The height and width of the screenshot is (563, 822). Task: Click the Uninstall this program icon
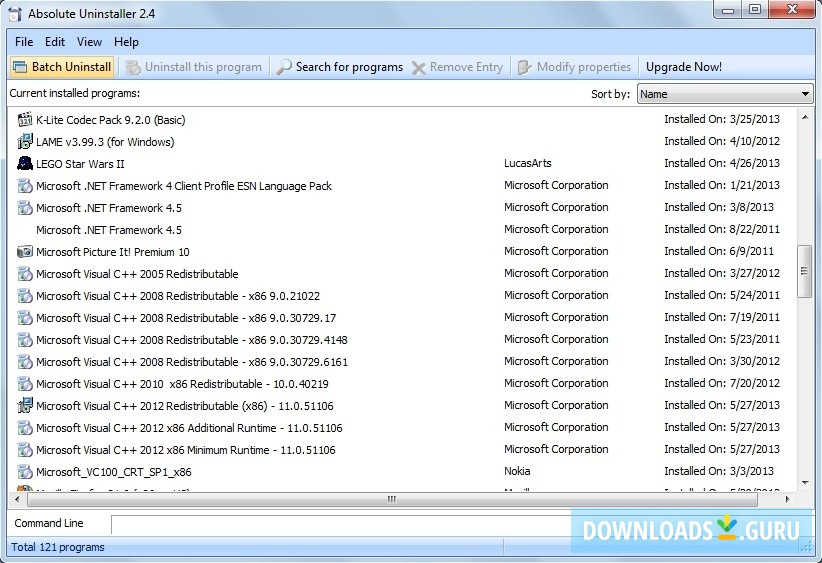[133, 67]
